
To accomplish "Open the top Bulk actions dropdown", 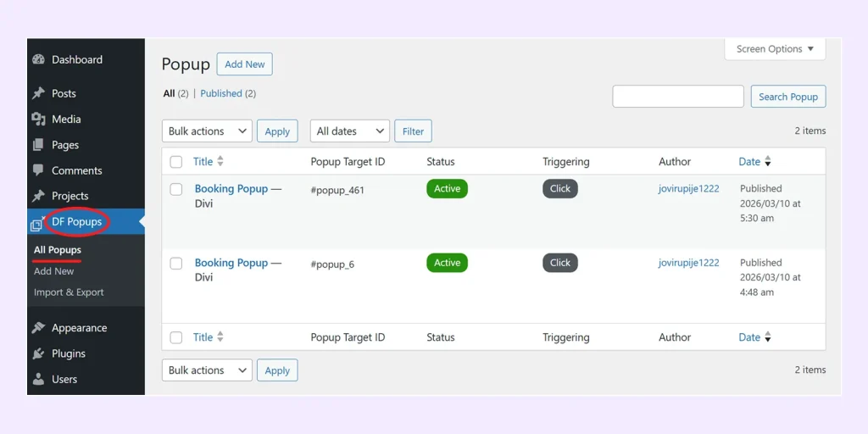I will click(x=207, y=131).
